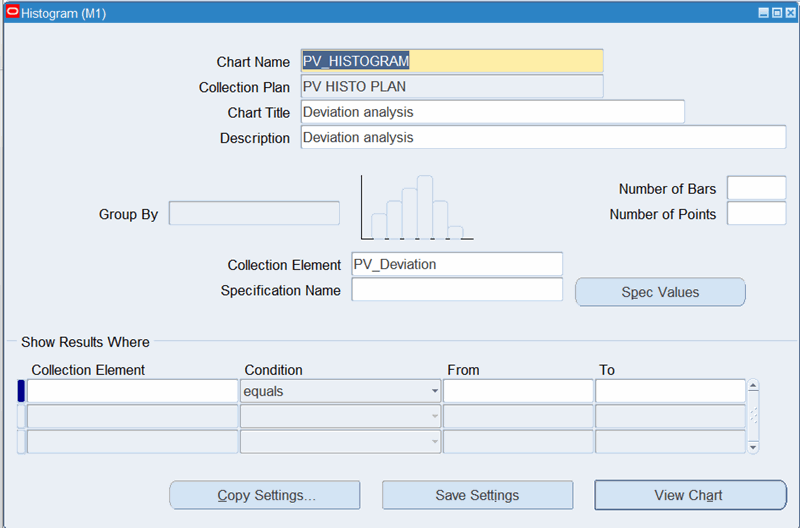
Task: Set the Number of Bars field
Action: point(757,188)
